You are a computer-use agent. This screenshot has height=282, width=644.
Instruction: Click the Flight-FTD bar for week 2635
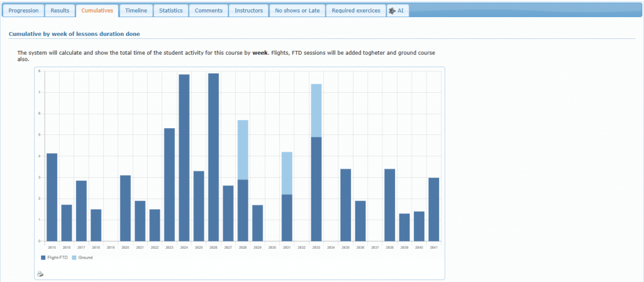click(x=346, y=205)
